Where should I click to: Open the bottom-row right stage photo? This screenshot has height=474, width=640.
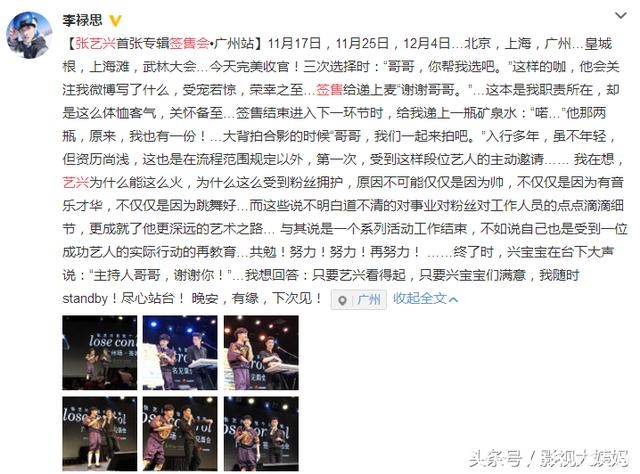point(261,434)
